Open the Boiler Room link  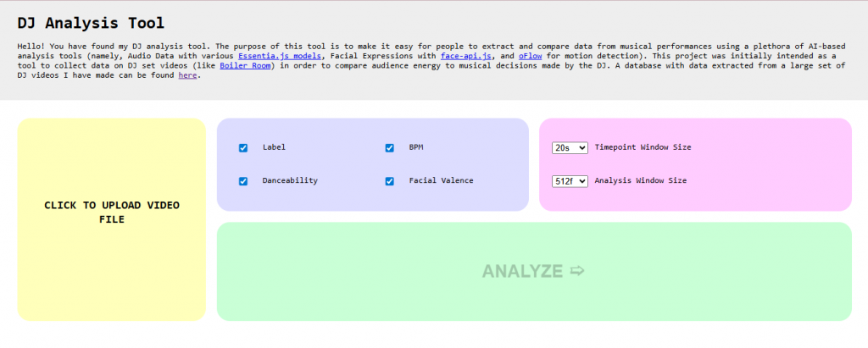pyautogui.click(x=246, y=65)
